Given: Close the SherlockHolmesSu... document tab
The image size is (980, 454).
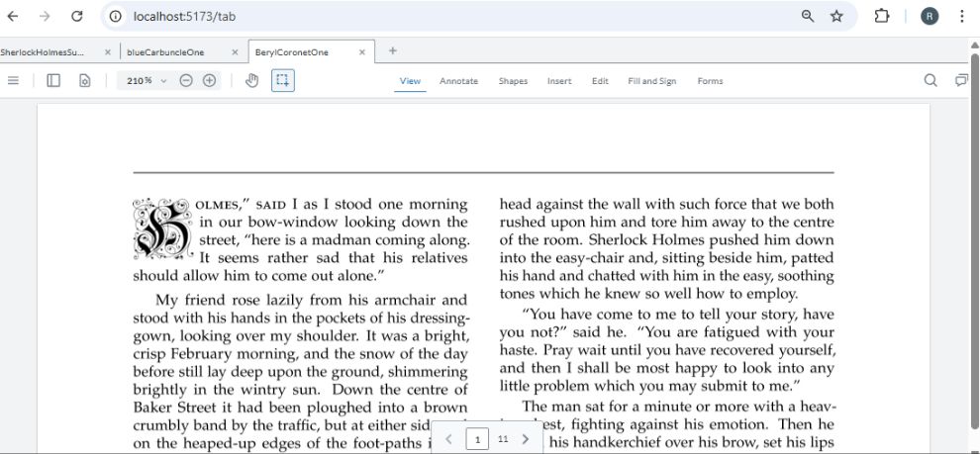Looking at the screenshot, I should [108, 52].
